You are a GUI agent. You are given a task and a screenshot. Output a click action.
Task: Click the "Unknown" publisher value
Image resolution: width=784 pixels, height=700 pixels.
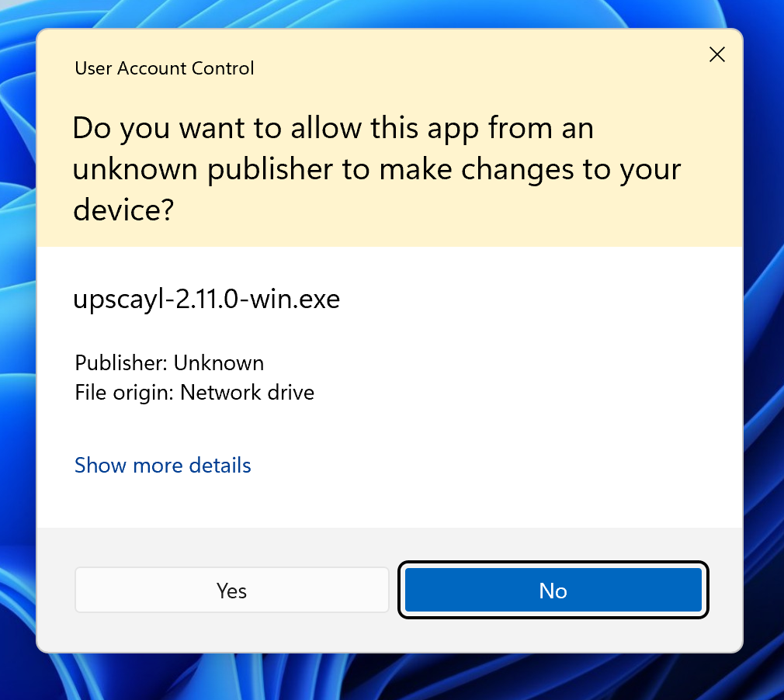[x=219, y=363]
